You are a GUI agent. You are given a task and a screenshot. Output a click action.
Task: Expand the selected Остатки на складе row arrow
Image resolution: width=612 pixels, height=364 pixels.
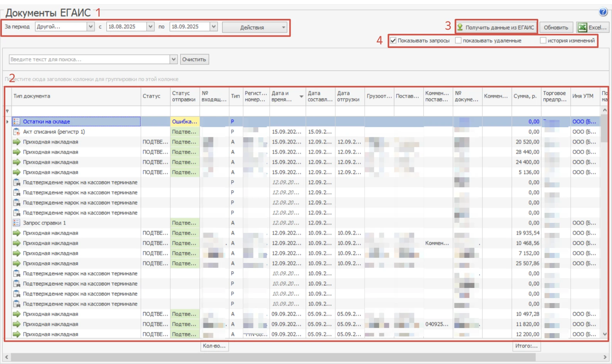(x=7, y=121)
